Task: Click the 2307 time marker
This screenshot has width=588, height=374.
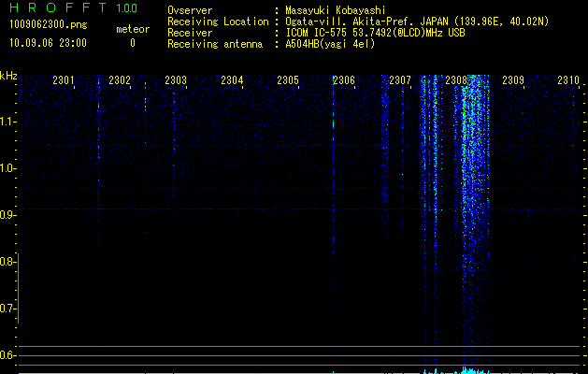Action: point(400,80)
